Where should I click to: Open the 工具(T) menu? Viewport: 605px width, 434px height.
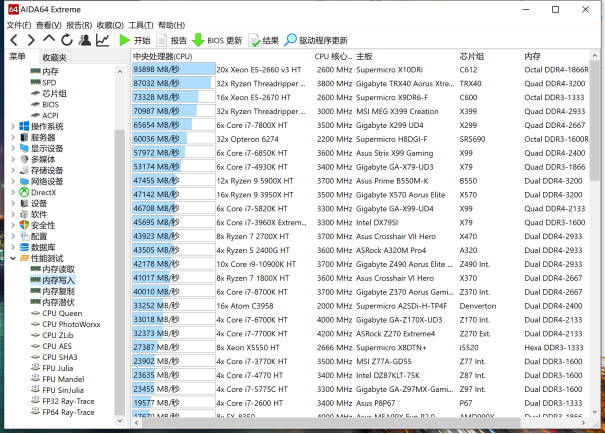[x=140, y=25]
